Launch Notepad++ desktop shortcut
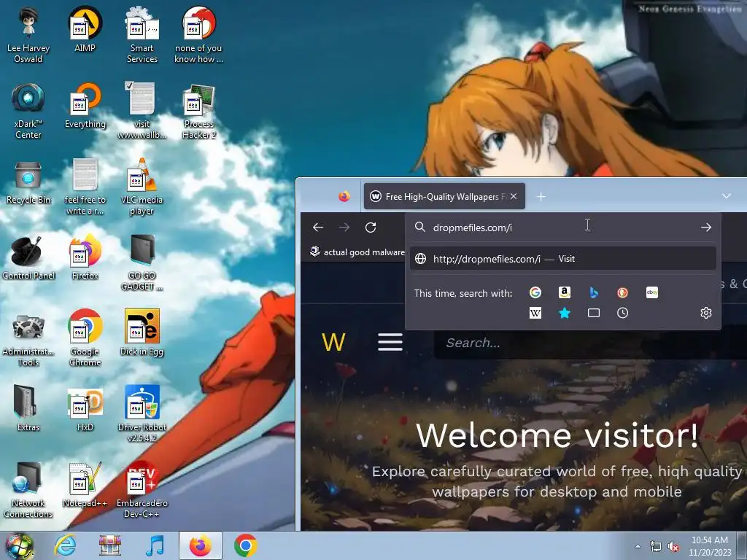 (85, 485)
